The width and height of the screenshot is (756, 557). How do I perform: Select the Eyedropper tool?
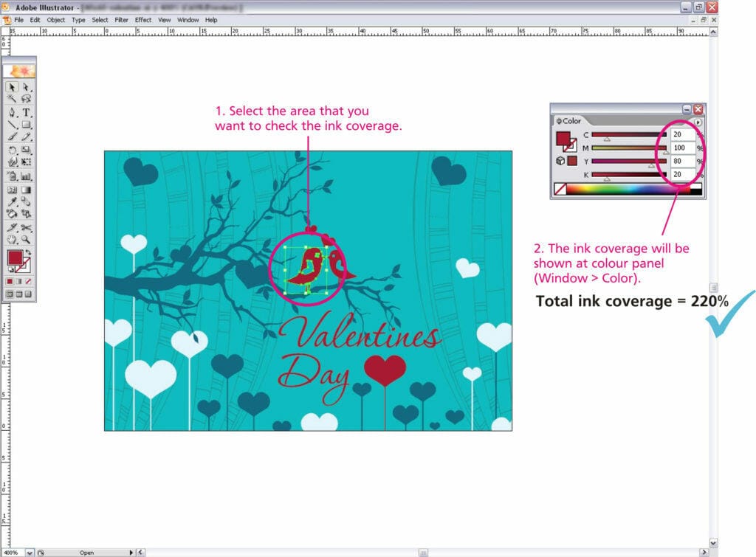click(13, 201)
